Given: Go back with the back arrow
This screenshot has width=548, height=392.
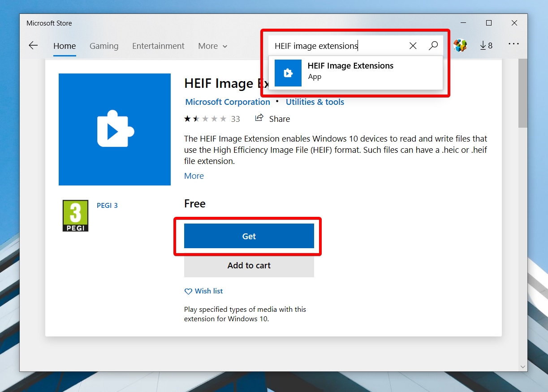Looking at the screenshot, I should (33, 46).
